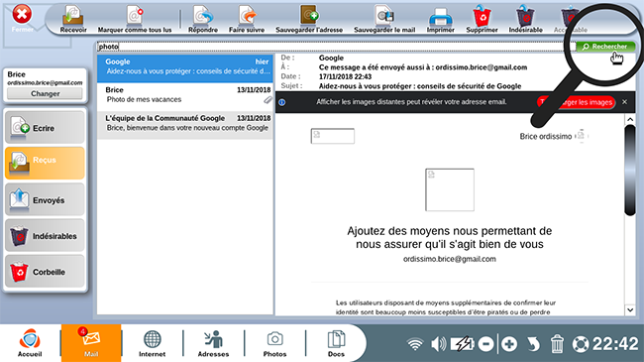Open the Mail app tab
The image size is (644, 362).
[91, 343]
